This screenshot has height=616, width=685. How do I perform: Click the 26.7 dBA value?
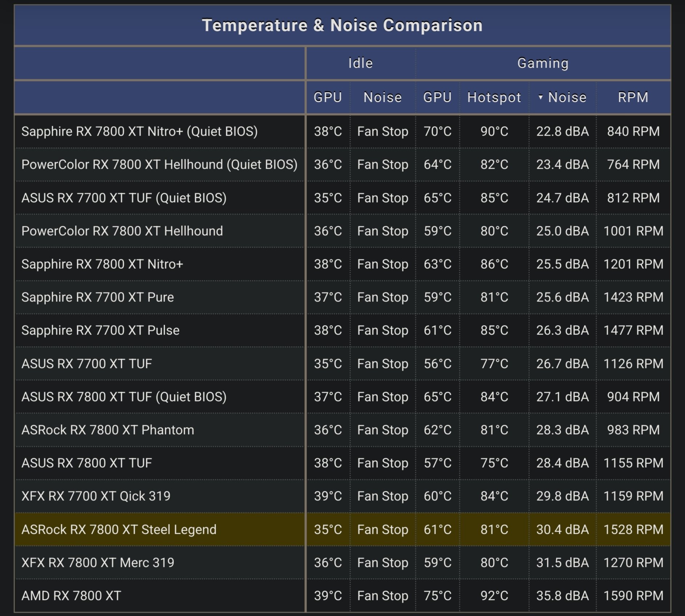pyautogui.click(x=562, y=364)
